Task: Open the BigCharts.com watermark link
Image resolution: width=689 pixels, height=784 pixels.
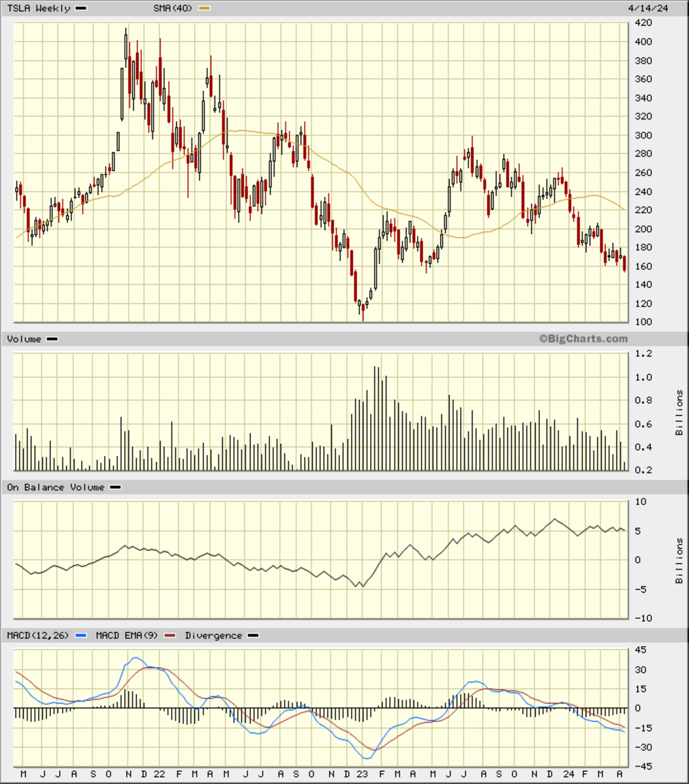Action: click(583, 338)
